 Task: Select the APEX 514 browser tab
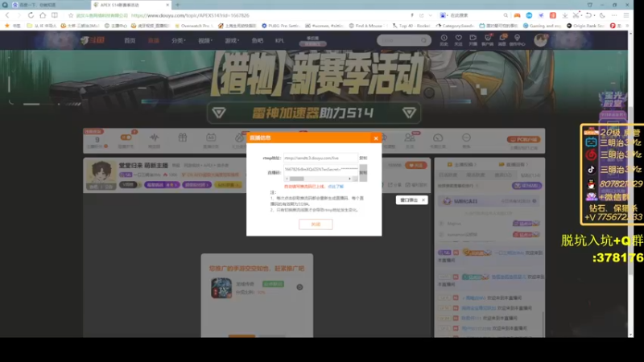click(131, 5)
